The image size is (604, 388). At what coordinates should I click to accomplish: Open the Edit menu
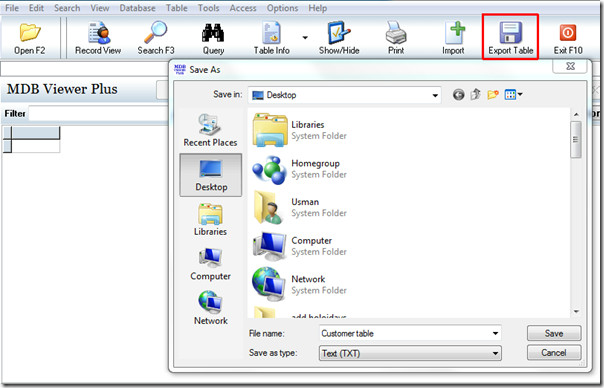point(36,8)
